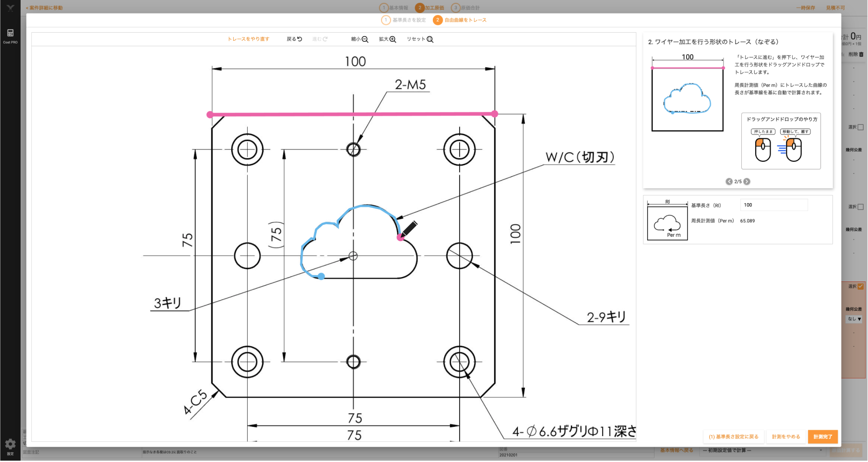Go to the previous tutorial slide
Image resolution: width=868 pixels, height=462 pixels.
point(729,182)
